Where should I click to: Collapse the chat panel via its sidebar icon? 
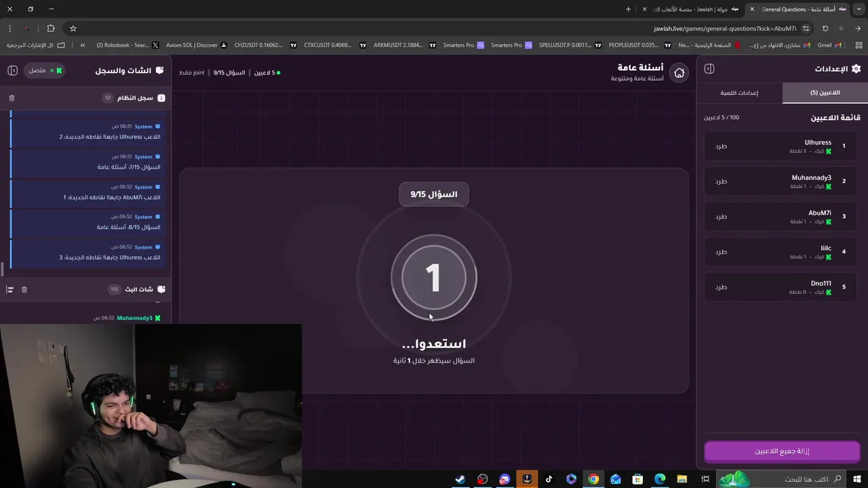(x=12, y=70)
